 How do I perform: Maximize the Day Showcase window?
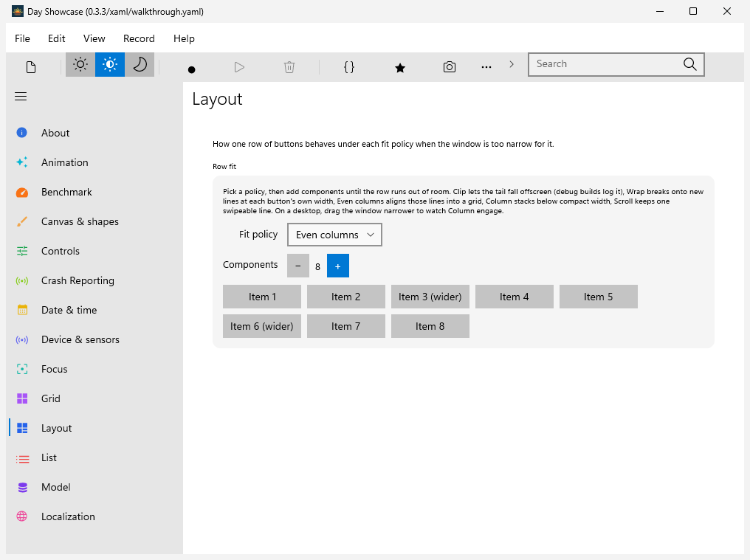click(x=692, y=12)
